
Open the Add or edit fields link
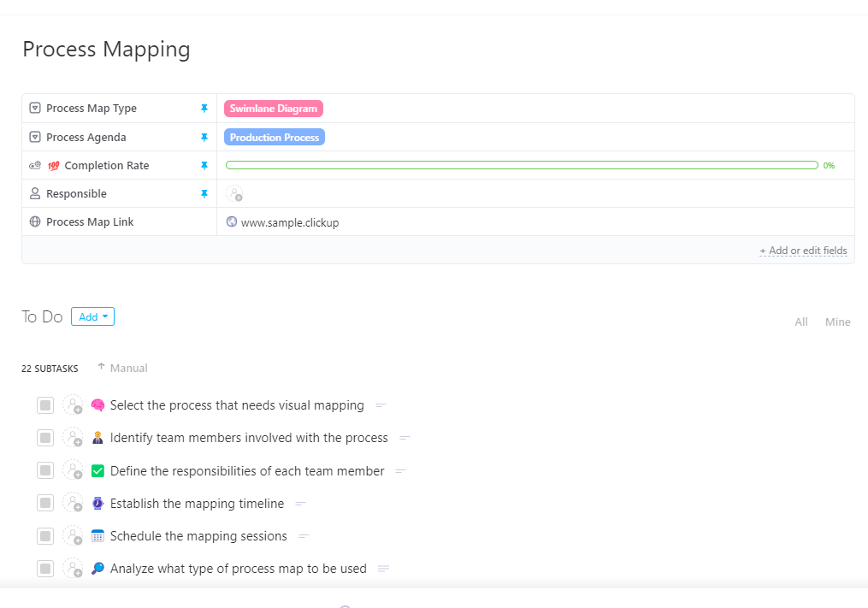pyautogui.click(x=803, y=250)
